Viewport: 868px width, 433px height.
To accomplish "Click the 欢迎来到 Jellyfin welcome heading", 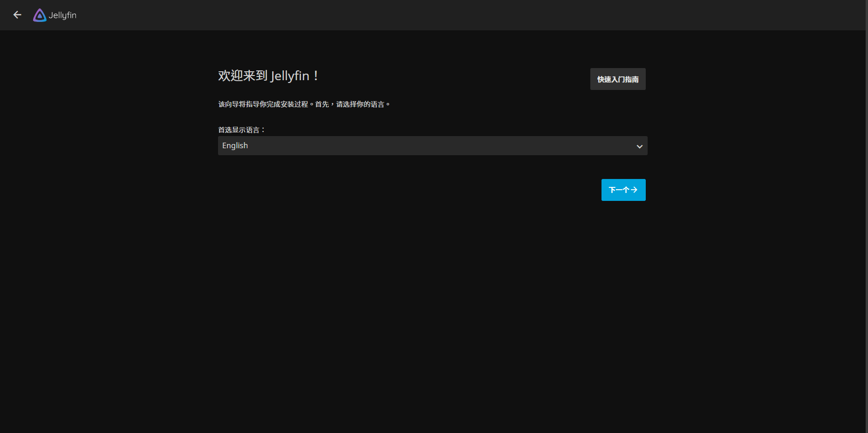I will point(268,76).
